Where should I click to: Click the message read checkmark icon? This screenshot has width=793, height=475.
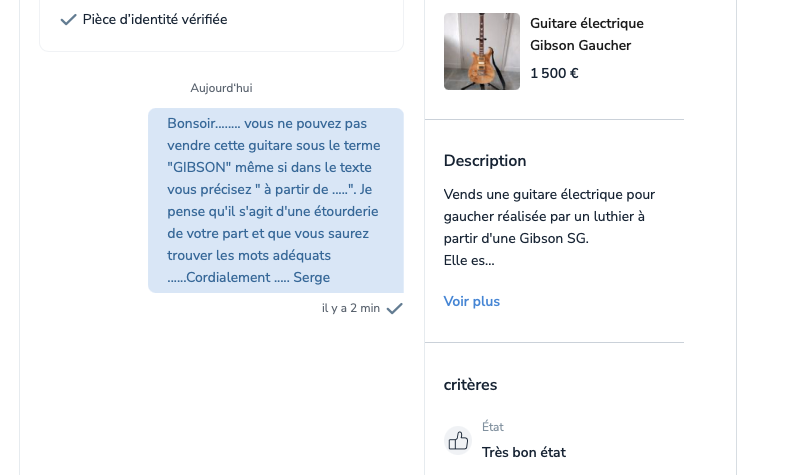[x=394, y=309]
